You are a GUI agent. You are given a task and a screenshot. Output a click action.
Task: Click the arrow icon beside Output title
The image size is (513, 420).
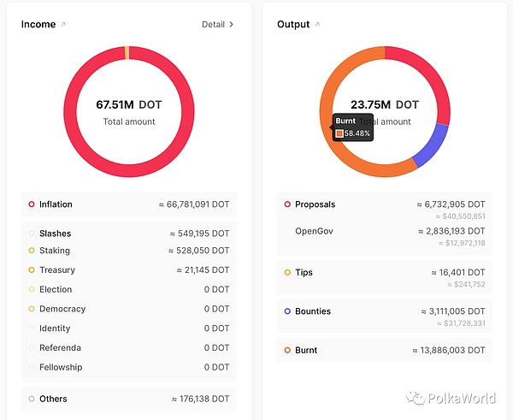[x=318, y=25]
